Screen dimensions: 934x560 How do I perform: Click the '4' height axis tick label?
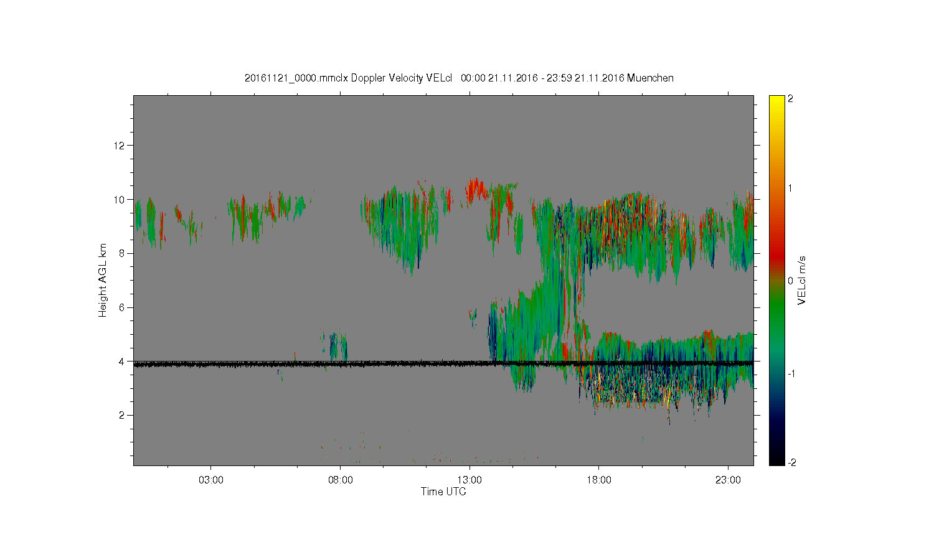[123, 361]
